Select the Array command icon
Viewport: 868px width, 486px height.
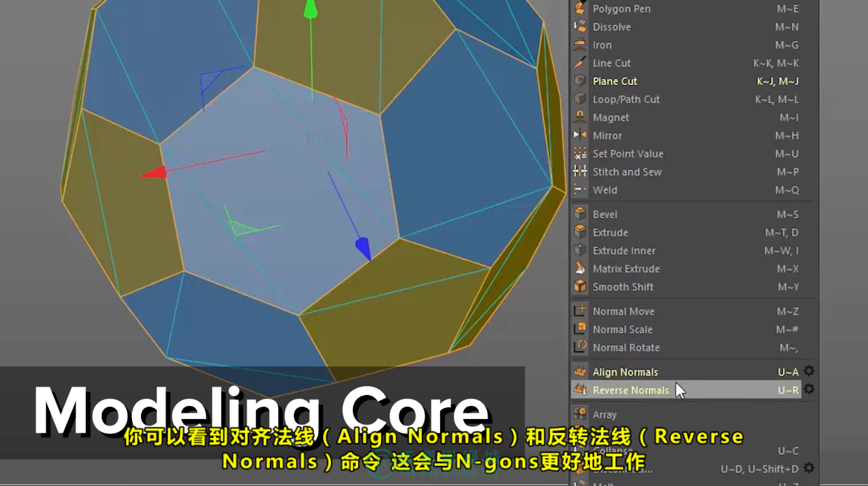(580, 415)
